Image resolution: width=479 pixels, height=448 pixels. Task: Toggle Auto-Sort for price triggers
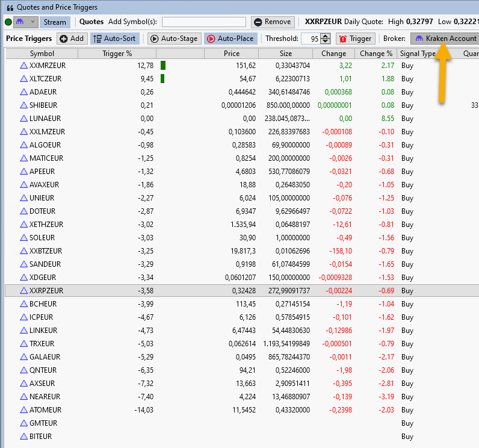(115, 39)
